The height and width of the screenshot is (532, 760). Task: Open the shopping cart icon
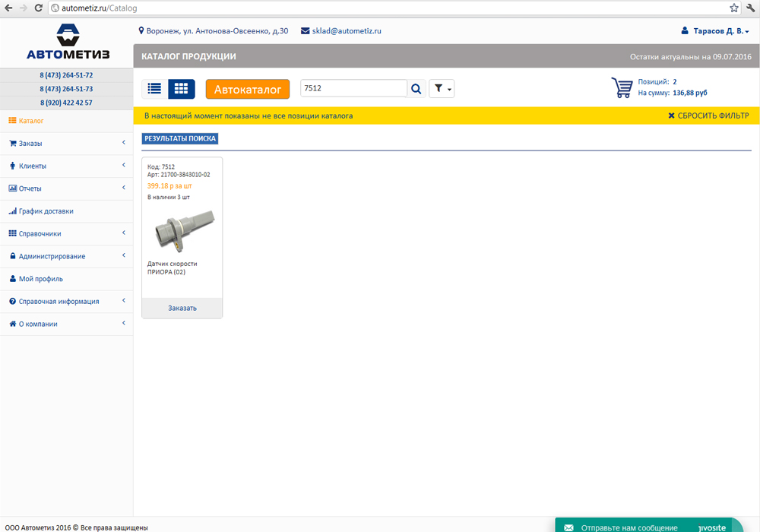(x=622, y=87)
